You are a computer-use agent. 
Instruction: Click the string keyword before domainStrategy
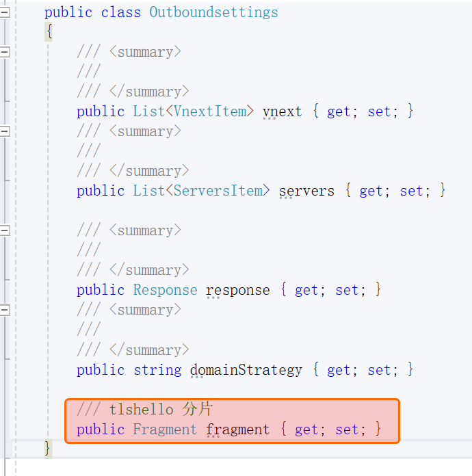(x=157, y=370)
